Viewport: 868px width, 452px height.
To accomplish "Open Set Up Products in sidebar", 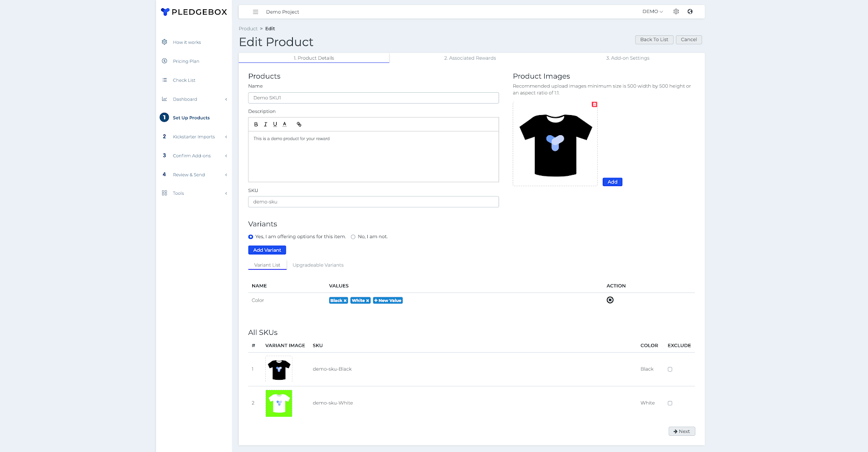I will coord(192,118).
